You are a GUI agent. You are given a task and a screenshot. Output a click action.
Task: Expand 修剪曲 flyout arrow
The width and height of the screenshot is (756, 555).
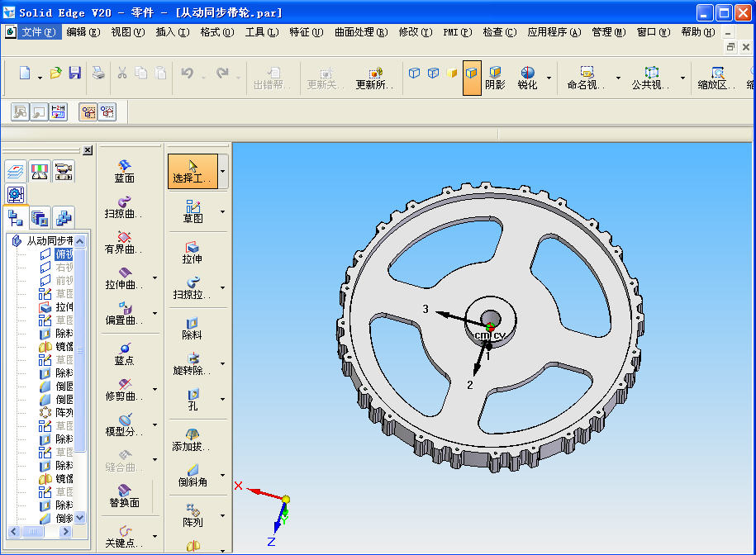point(155,389)
